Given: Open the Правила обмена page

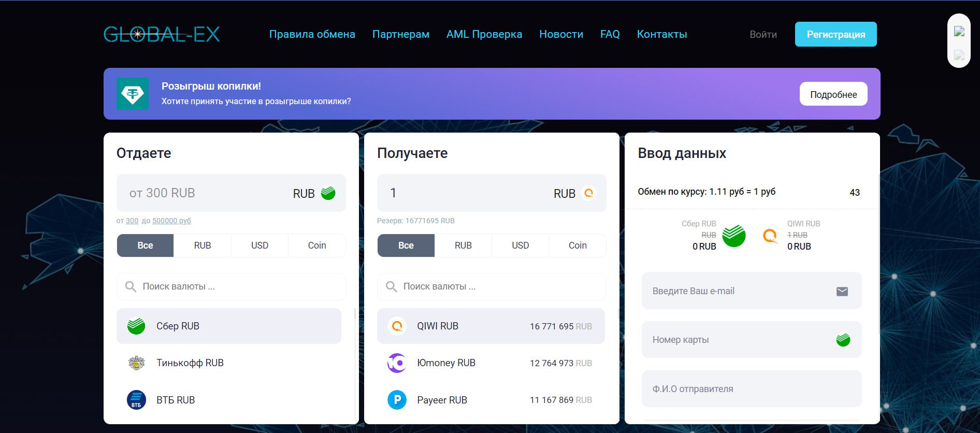Looking at the screenshot, I should [312, 34].
